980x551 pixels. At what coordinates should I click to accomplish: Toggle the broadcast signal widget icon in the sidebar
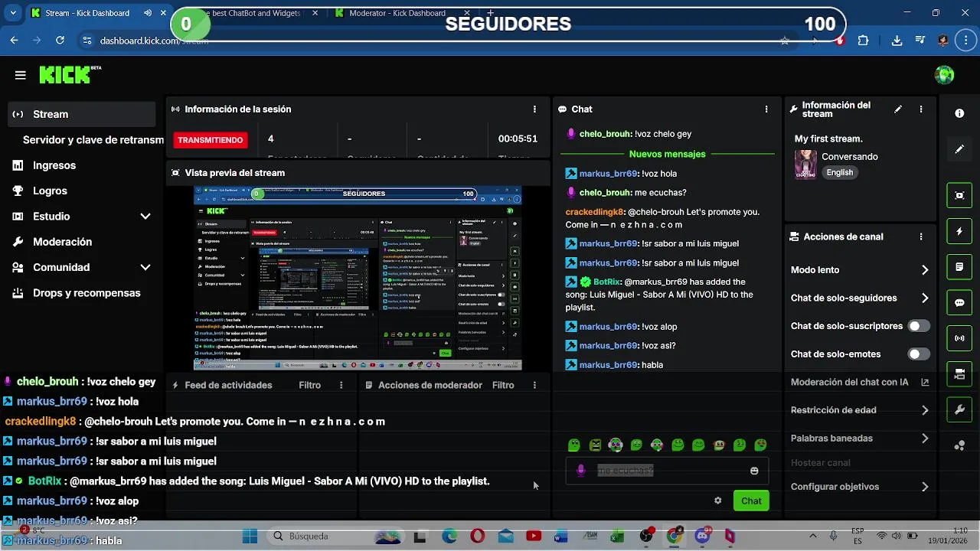point(959,338)
